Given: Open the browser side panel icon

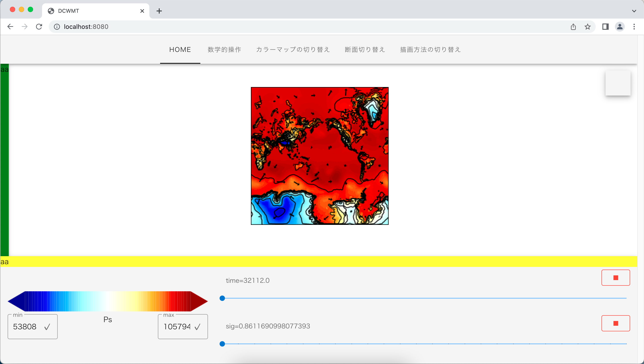Looking at the screenshot, I should (605, 27).
